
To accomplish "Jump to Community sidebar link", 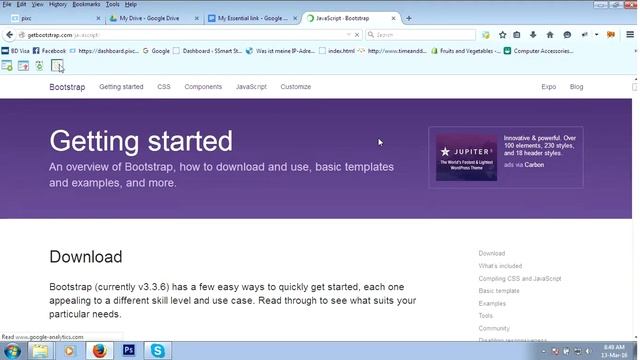I will pos(494,329).
